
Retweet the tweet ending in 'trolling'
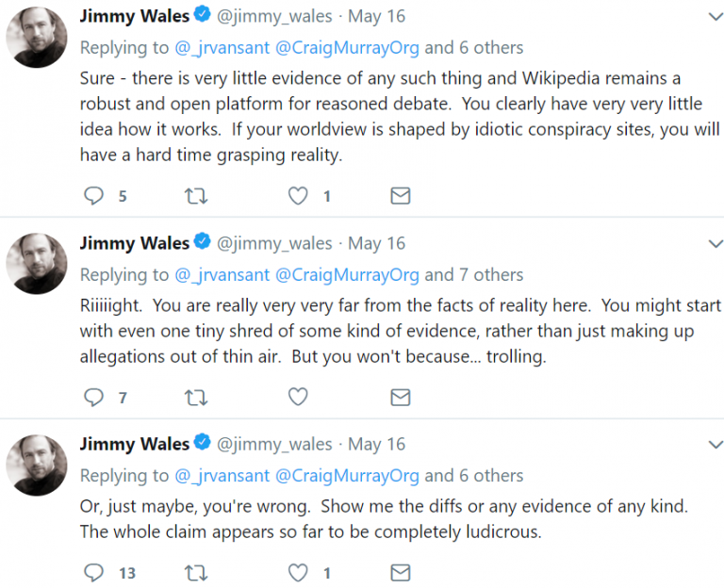pos(196,398)
